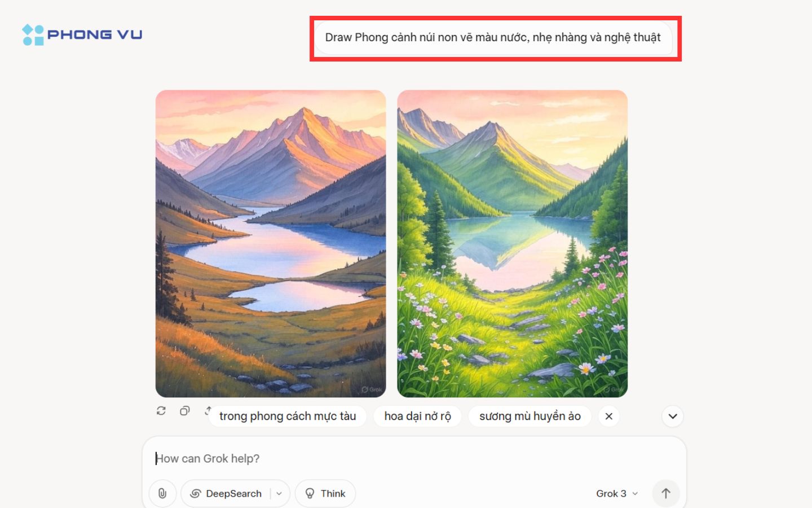Click the Grok watermark on the green image

pyautogui.click(x=614, y=389)
